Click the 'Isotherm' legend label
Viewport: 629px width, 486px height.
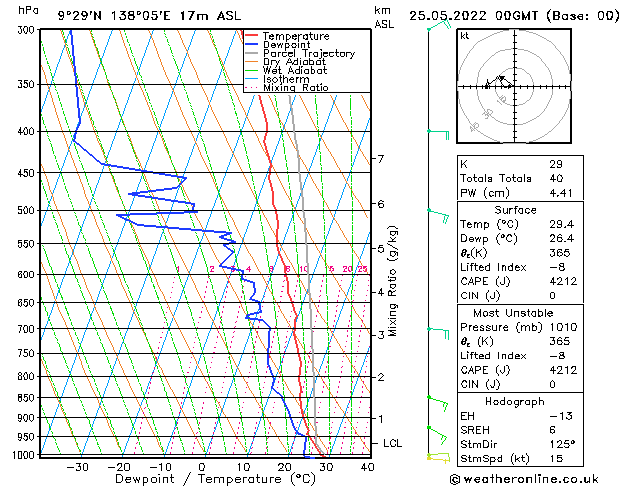[286, 79]
